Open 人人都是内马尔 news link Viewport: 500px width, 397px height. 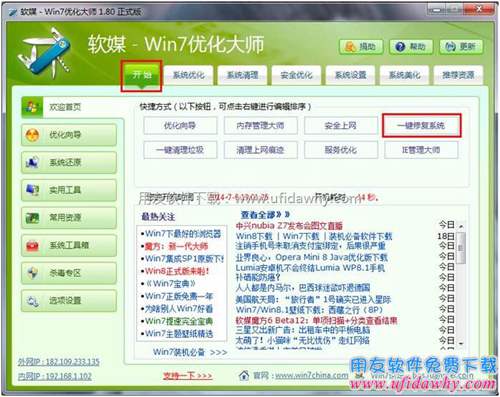(303, 287)
